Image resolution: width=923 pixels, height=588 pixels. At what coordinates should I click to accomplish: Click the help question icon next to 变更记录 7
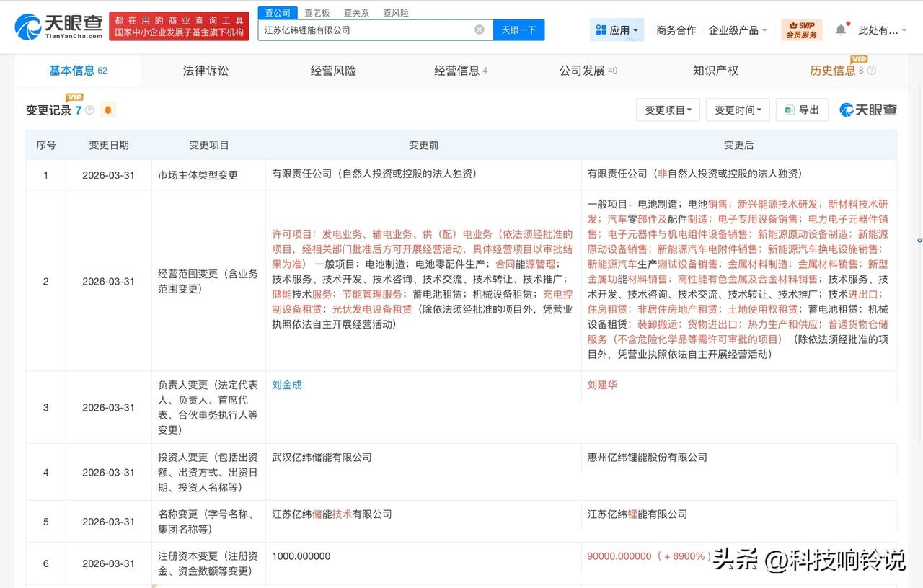coord(90,110)
